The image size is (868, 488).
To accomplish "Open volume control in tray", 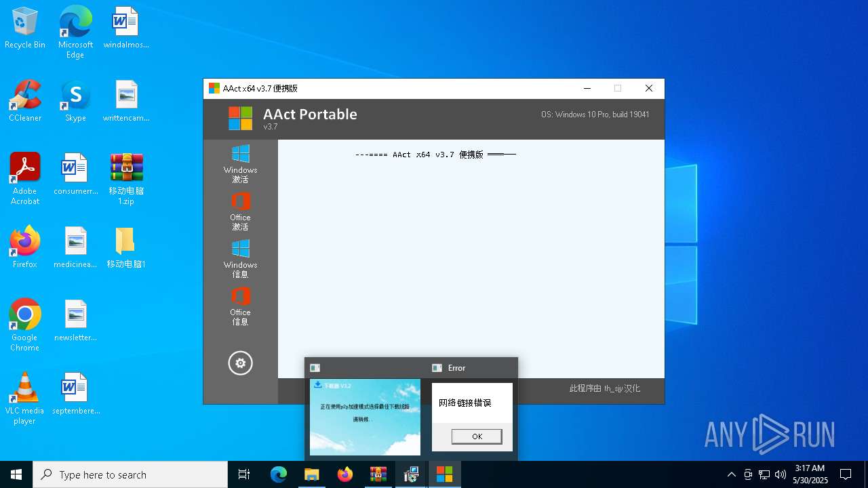I will pos(781,474).
